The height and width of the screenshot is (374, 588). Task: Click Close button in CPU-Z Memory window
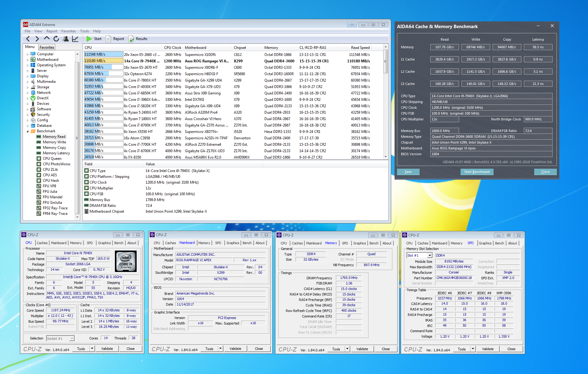point(386,349)
